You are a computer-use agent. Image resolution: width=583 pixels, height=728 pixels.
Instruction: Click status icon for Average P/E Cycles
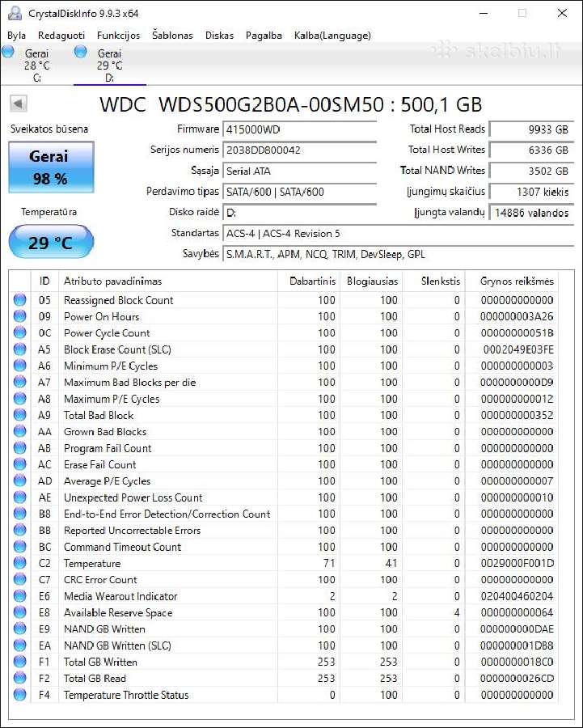[20, 481]
